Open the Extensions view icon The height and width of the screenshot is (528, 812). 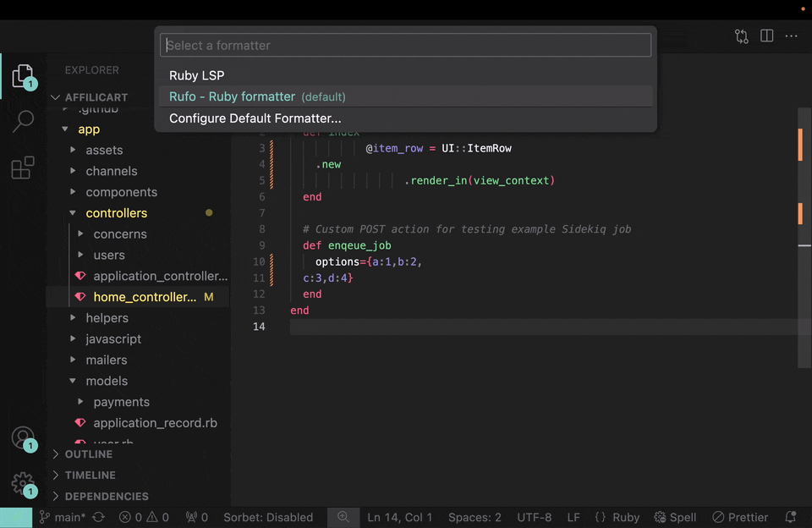pyautogui.click(x=24, y=167)
